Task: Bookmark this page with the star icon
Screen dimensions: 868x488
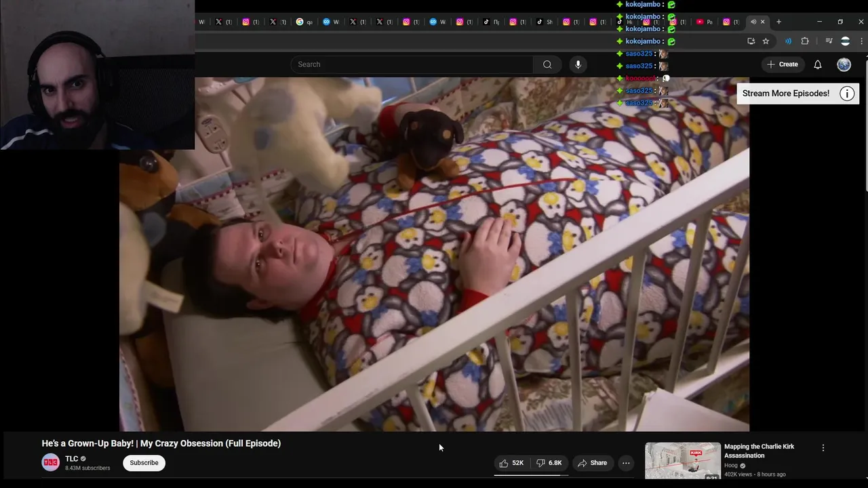Action: click(x=766, y=41)
